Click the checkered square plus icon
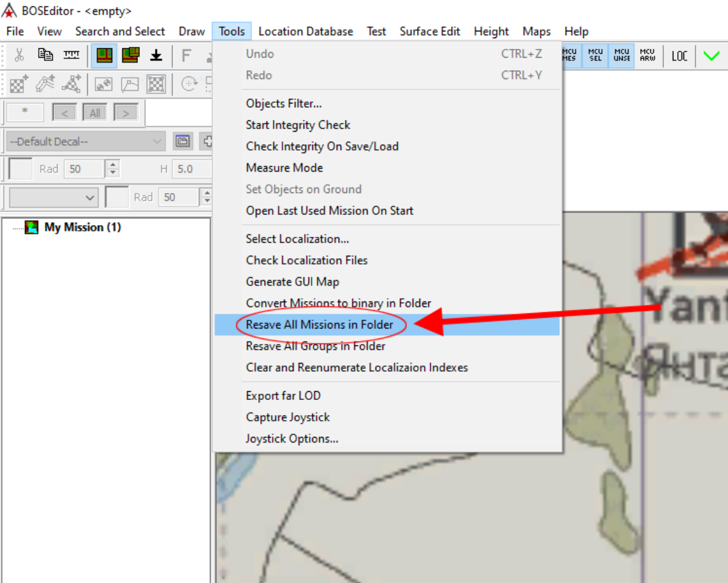The image size is (728, 583). 19,84
